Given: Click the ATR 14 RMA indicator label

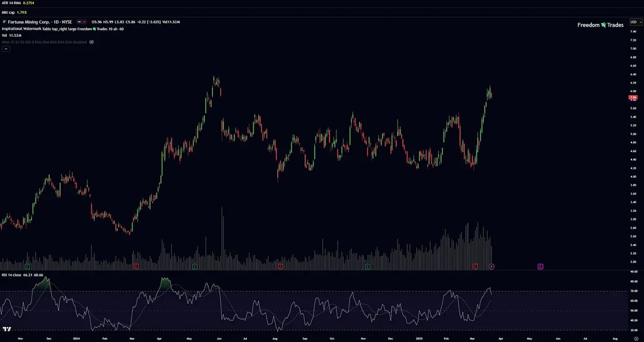Looking at the screenshot, I should [x=11, y=3].
